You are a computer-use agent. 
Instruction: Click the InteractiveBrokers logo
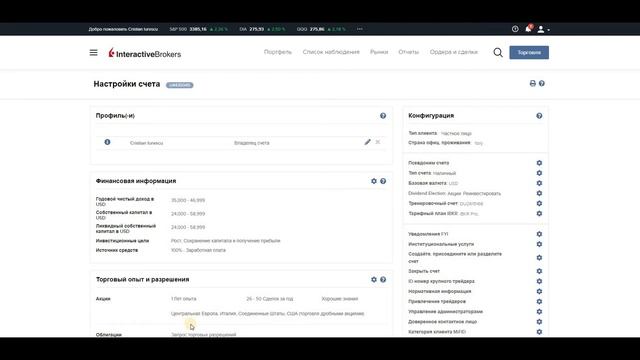[144, 53]
